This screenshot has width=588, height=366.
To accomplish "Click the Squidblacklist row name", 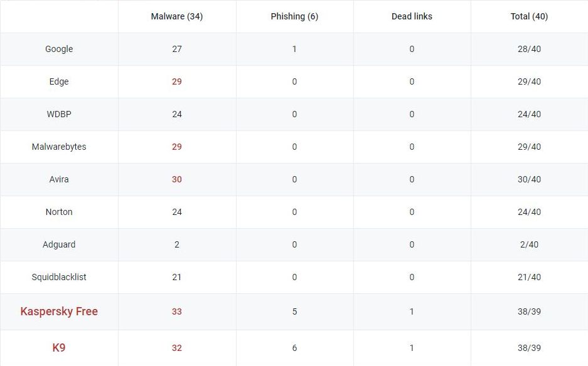I will (x=59, y=277).
